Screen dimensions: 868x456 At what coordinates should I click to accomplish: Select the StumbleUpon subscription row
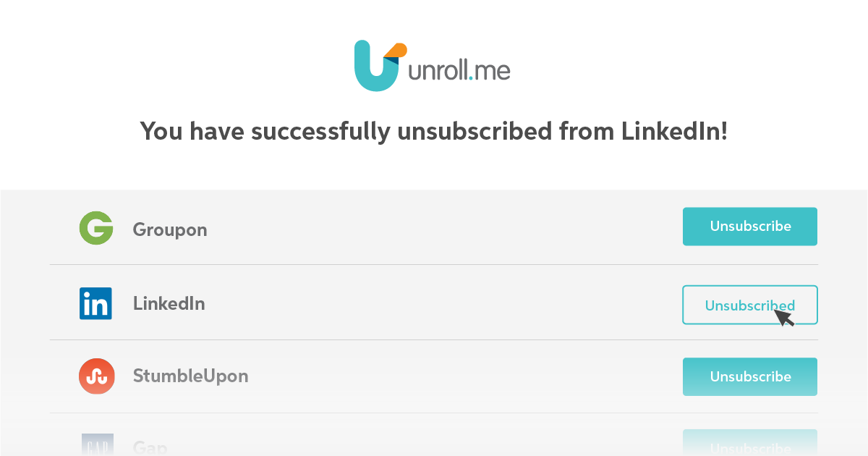[434, 376]
